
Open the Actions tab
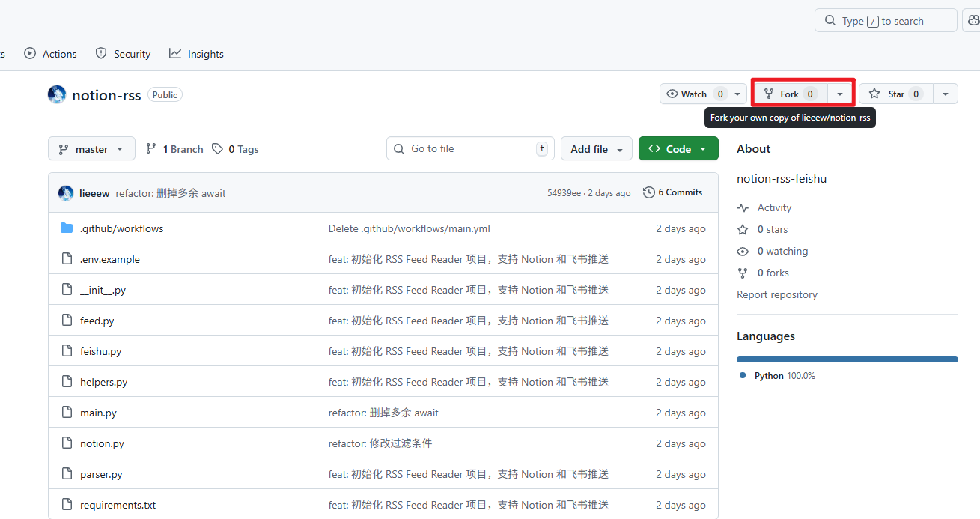(50, 54)
